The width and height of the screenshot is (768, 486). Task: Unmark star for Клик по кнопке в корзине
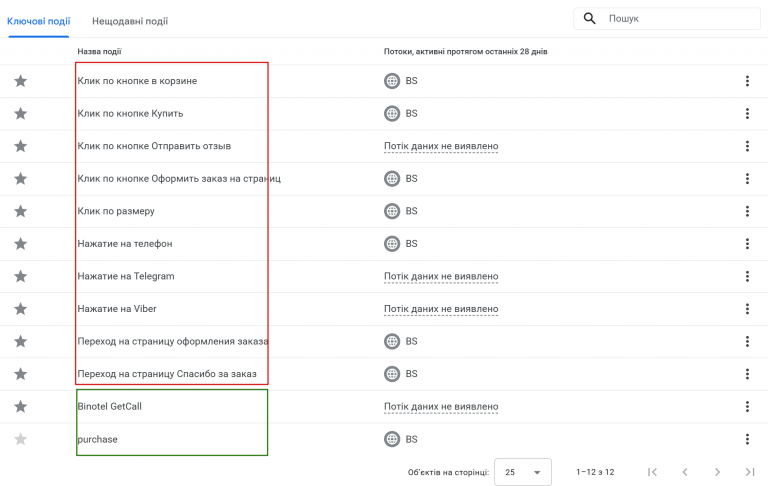21,81
